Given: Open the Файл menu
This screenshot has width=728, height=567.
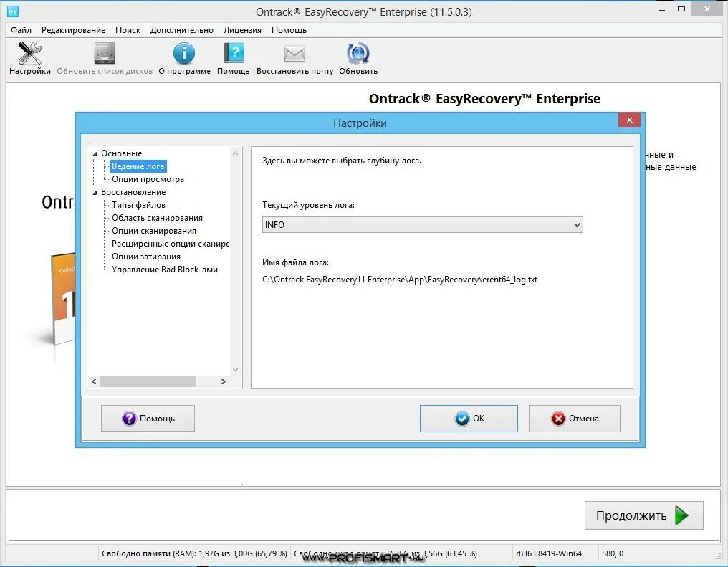Looking at the screenshot, I should point(21,30).
